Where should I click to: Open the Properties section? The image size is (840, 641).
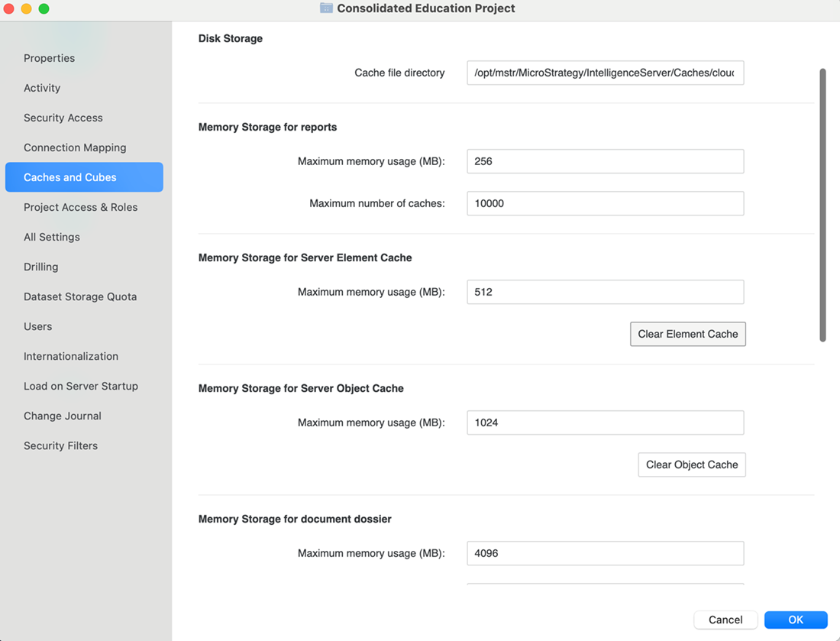coord(49,58)
